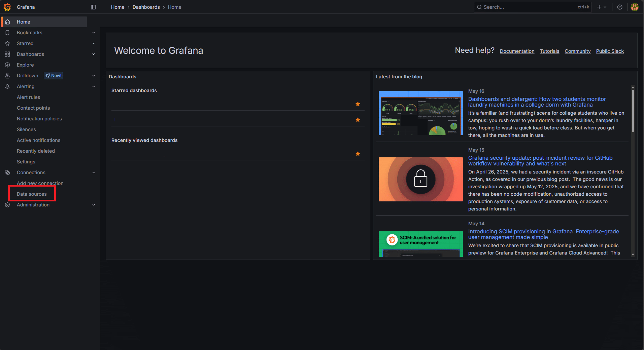Open Active notifications in sidebar

pos(39,140)
